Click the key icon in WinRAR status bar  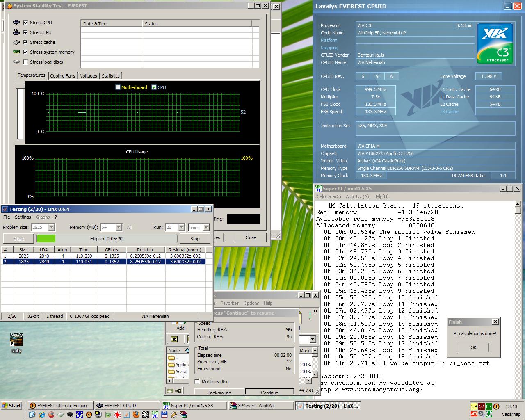(x=178, y=390)
